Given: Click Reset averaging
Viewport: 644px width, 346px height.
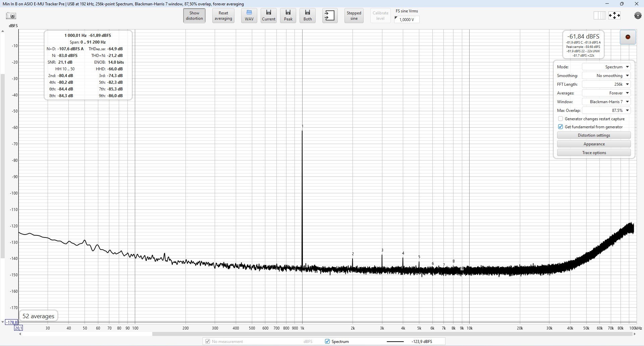Looking at the screenshot, I should click(x=223, y=16).
